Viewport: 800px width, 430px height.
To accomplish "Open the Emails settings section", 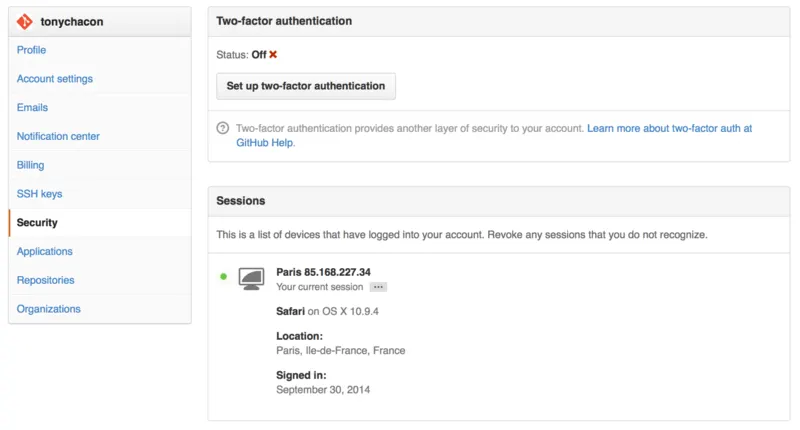I will [x=32, y=108].
